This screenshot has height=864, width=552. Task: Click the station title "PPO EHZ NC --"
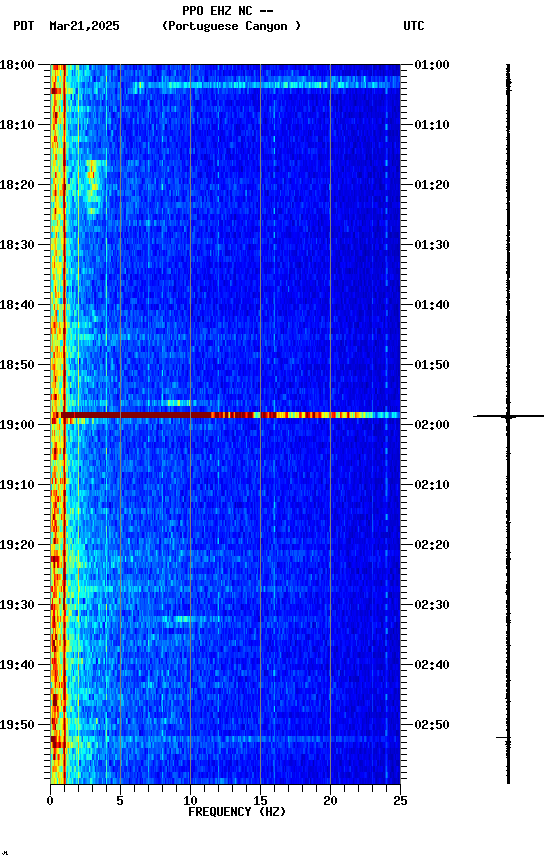pyautogui.click(x=228, y=10)
